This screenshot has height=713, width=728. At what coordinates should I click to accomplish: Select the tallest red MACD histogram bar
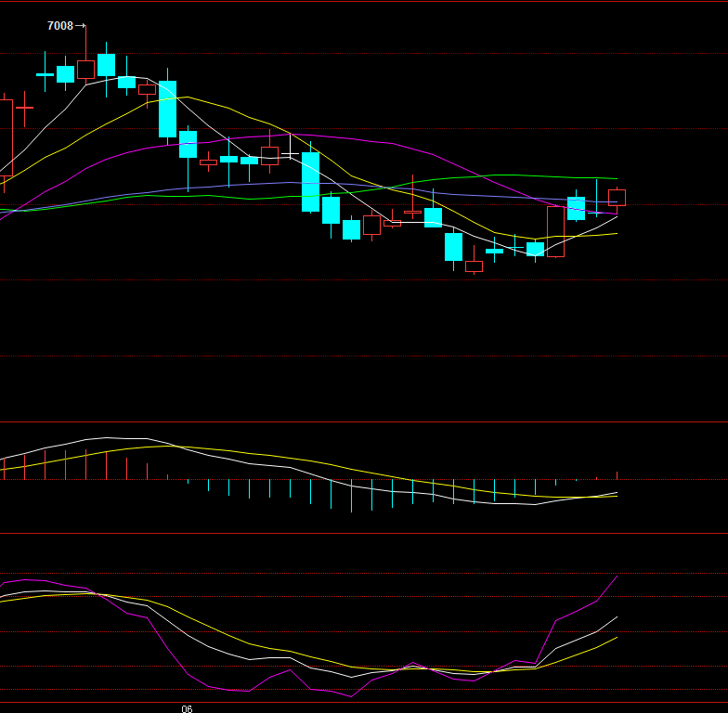85,465
